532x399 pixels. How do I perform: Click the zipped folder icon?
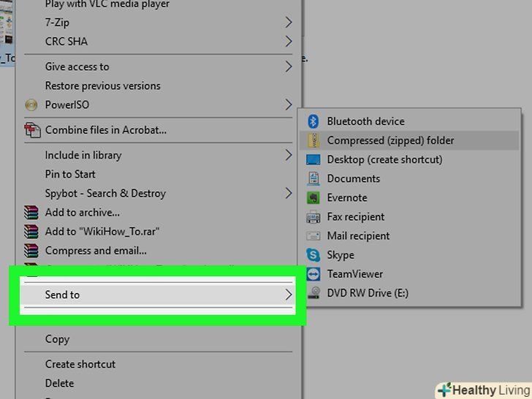[x=313, y=140]
